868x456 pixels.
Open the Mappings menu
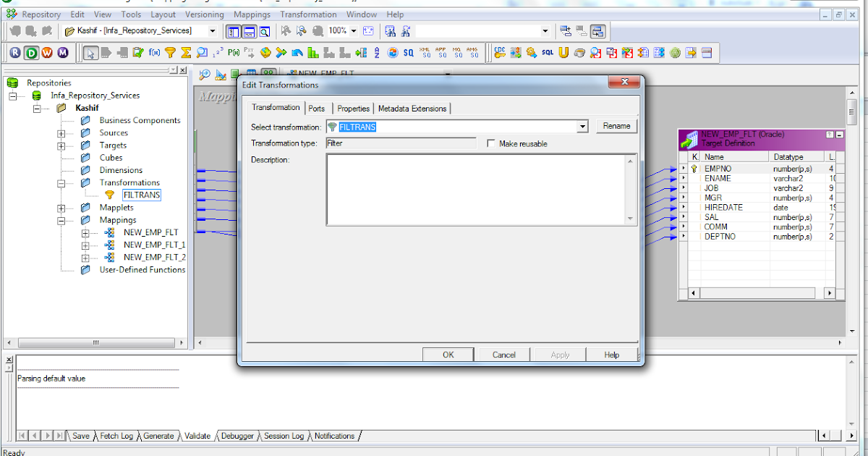tap(252, 14)
